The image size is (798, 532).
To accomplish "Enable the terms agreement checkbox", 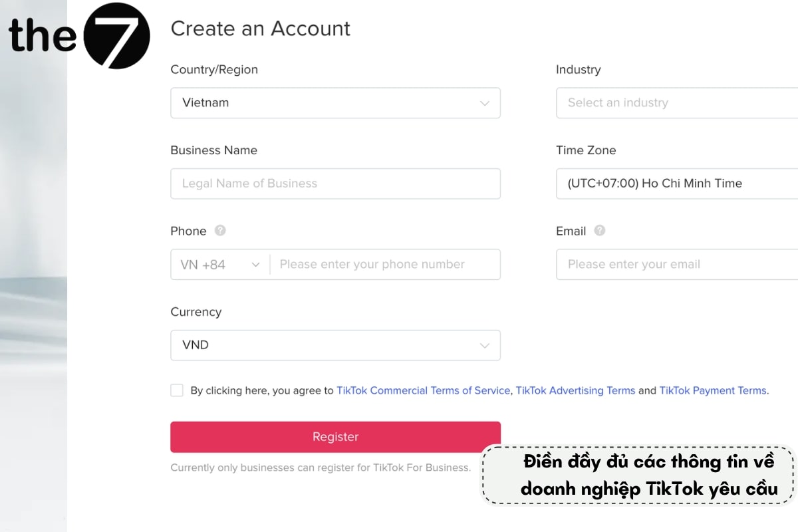I will click(x=176, y=390).
